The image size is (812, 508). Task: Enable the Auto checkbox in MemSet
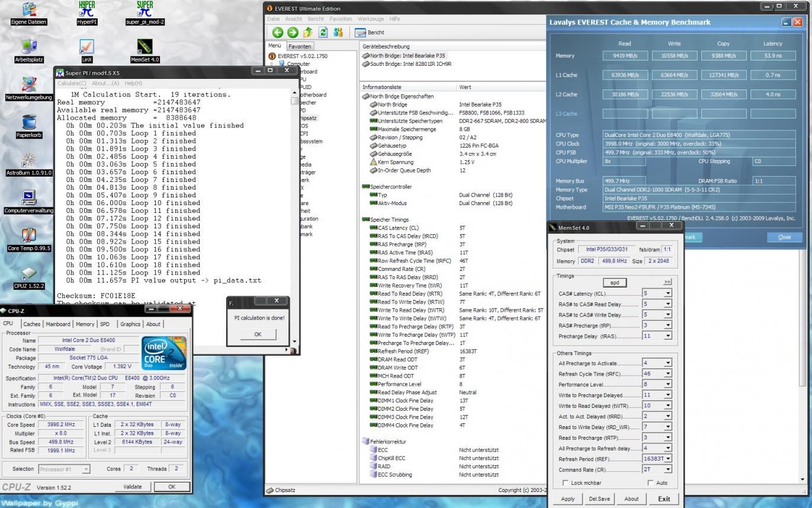pos(651,483)
